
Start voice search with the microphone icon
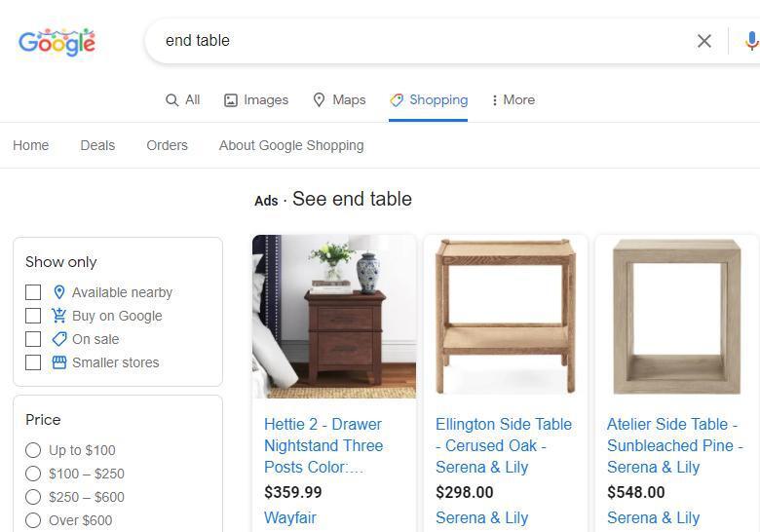(750, 41)
